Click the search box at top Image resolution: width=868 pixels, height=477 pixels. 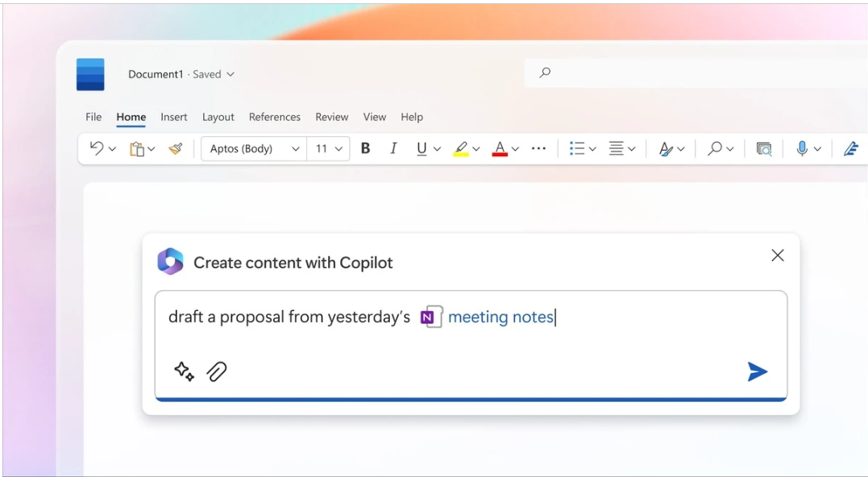coord(693,73)
